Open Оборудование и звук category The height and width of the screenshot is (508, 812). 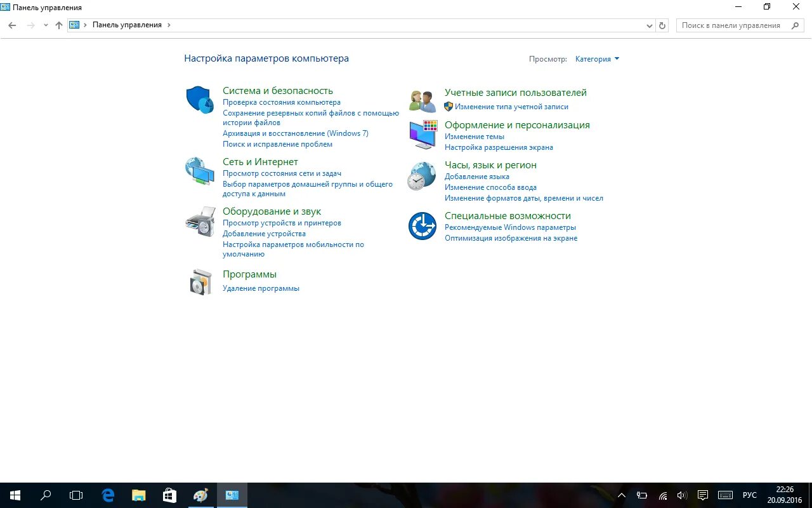272,211
